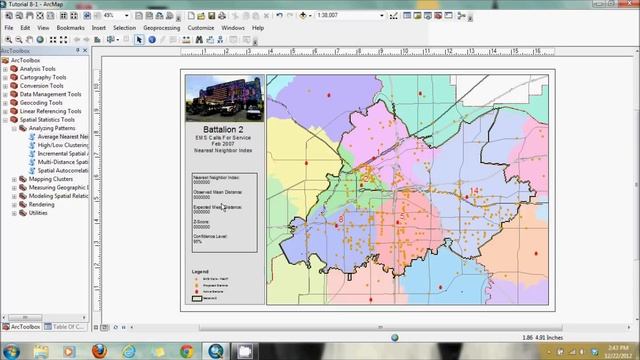
Task: Expand Mapping Clusters toolset
Action: pyautogui.click(x=14, y=179)
